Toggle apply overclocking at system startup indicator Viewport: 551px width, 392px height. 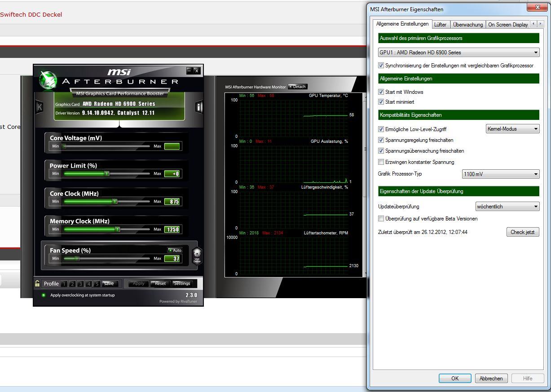click(44, 295)
